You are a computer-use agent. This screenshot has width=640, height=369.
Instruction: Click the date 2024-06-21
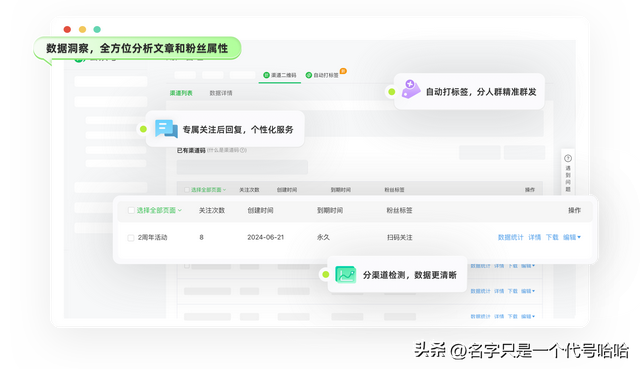266,238
